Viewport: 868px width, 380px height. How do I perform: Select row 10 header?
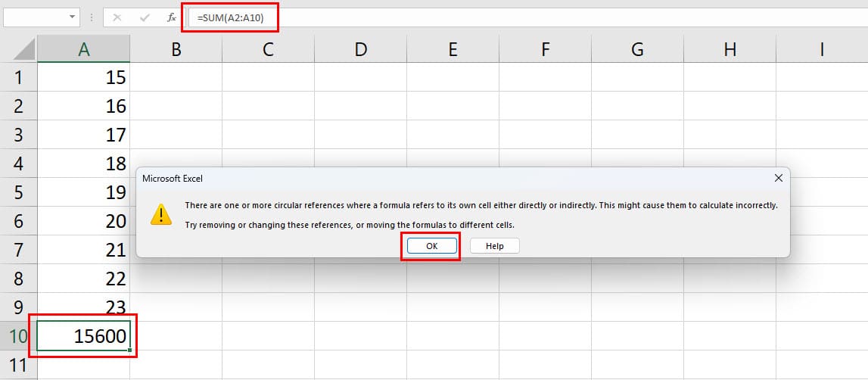pyautogui.click(x=19, y=336)
